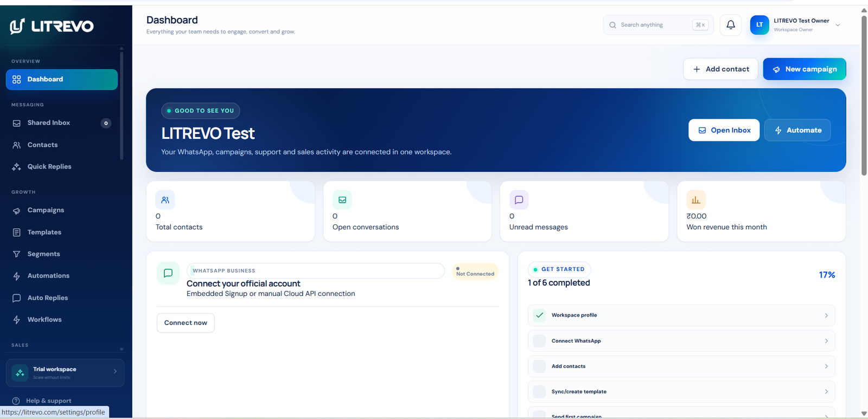
Task: Expand the Trial workspace chevron
Action: tap(115, 371)
